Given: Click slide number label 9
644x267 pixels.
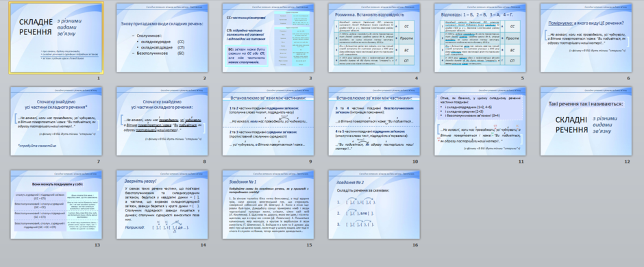Looking at the screenshot, I should (311, 161).
